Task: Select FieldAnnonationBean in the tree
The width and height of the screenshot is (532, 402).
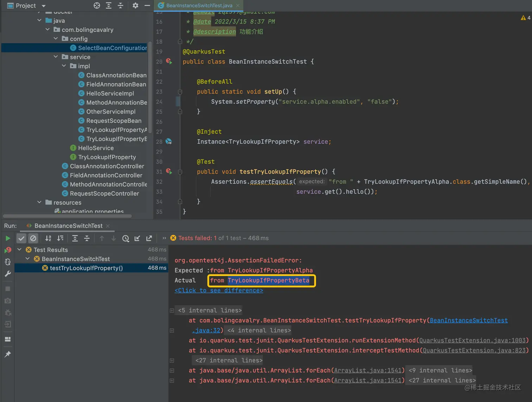Action: 112,84
